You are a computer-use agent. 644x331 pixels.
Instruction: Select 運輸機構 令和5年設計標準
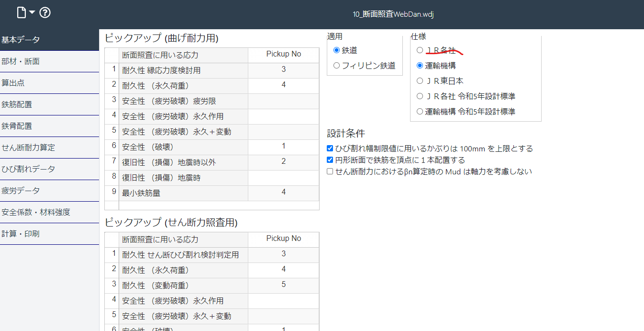click(420, 111)
